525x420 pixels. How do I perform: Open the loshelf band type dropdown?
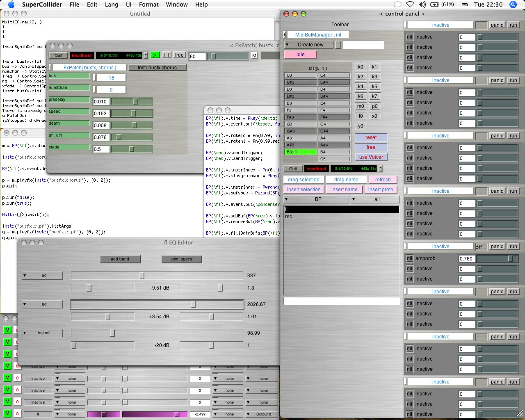click(42, 333)
